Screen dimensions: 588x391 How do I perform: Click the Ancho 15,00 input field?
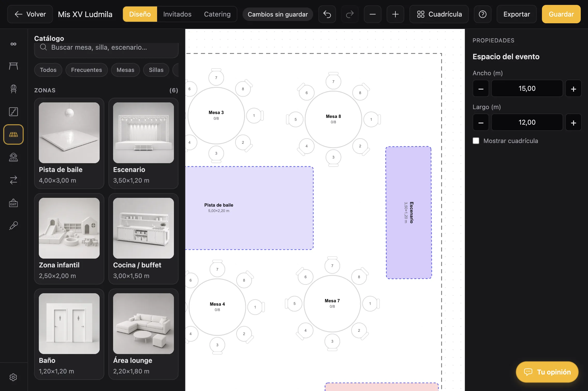[x=527, y=89]
